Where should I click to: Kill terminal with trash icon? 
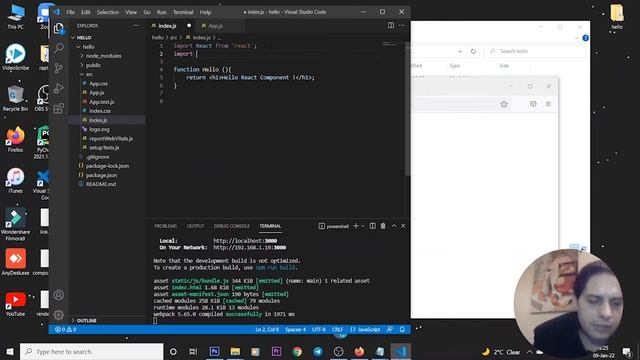(383, 226)
